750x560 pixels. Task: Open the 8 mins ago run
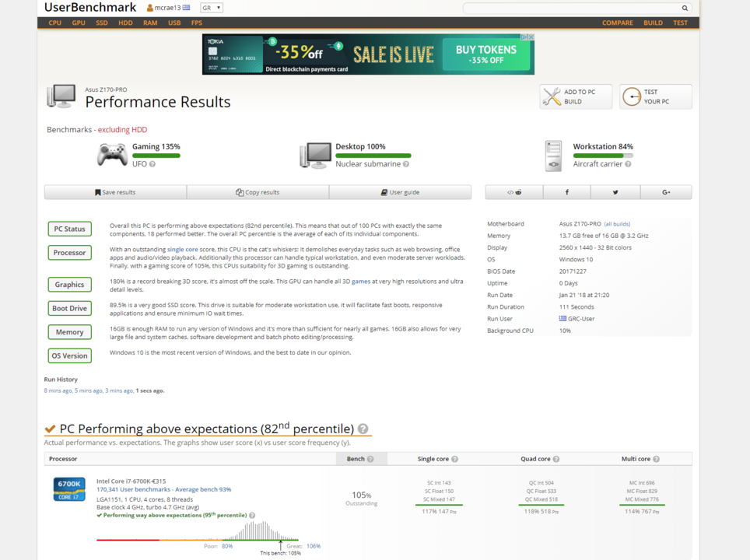(58, 390)
